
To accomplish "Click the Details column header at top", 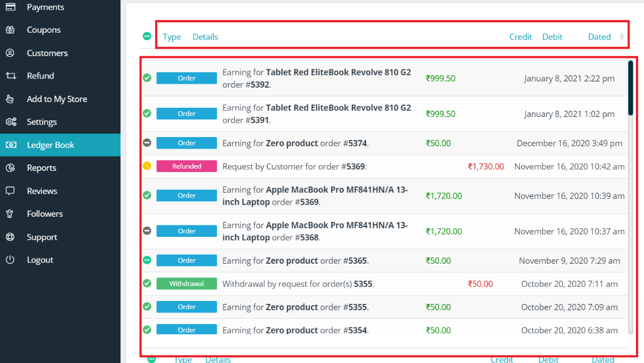I will click(x=205, y=37).
